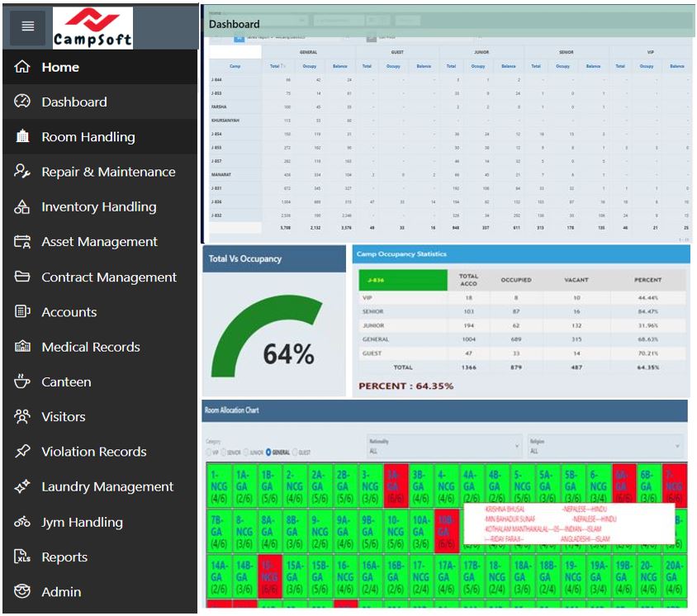This screenshot has width=697, height=616.
Task: Click the Canteen cup icon
Action: [x=22, y=381]
